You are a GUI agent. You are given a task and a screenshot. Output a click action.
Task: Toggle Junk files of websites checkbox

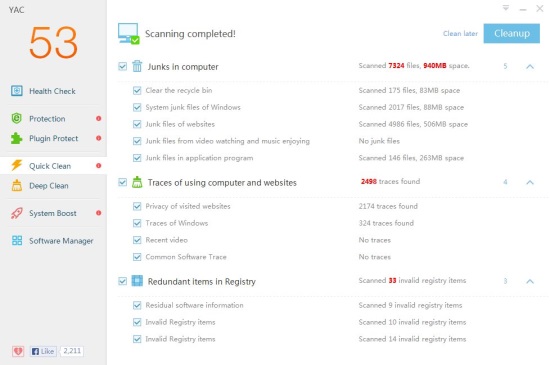click(137, 124)
